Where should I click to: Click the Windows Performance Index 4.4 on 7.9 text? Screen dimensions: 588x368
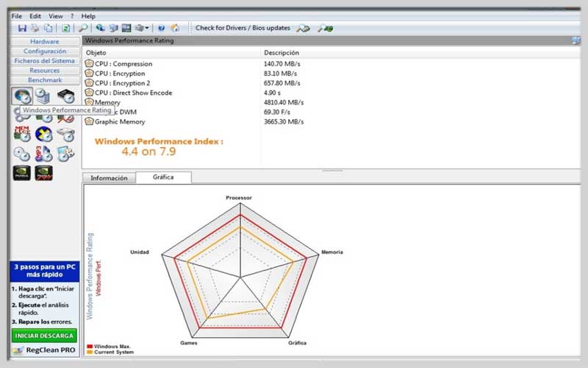coord(159,146)
